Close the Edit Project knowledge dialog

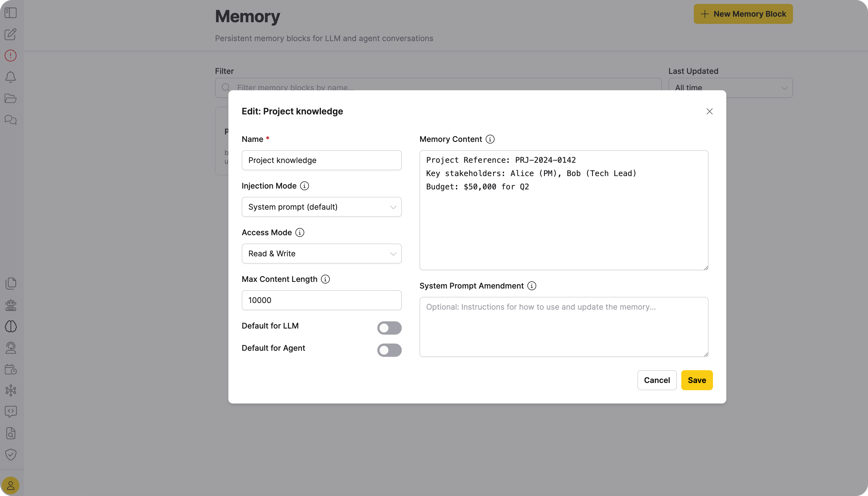[x=710, y=111]
